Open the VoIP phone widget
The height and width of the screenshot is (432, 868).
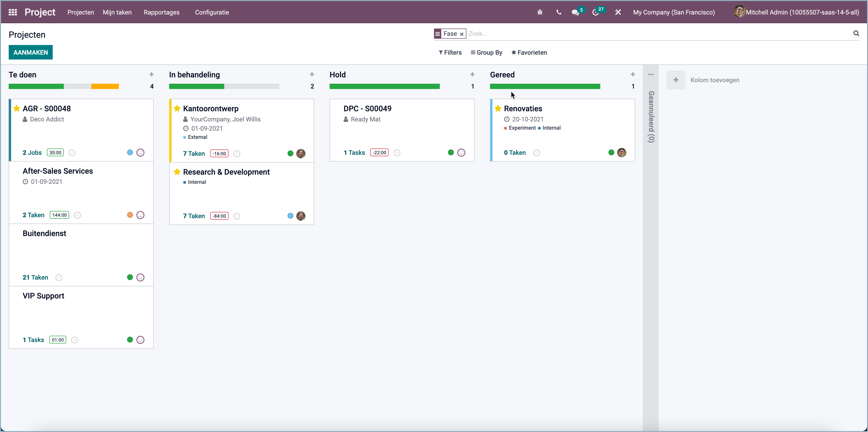tap(559, 13)
